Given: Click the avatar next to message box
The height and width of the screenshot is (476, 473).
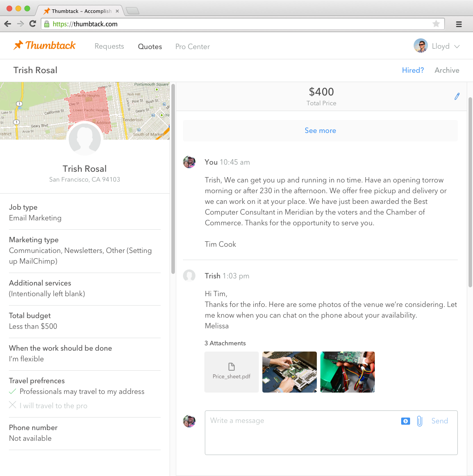Looking at the screenshot, I should click(189, 421).
